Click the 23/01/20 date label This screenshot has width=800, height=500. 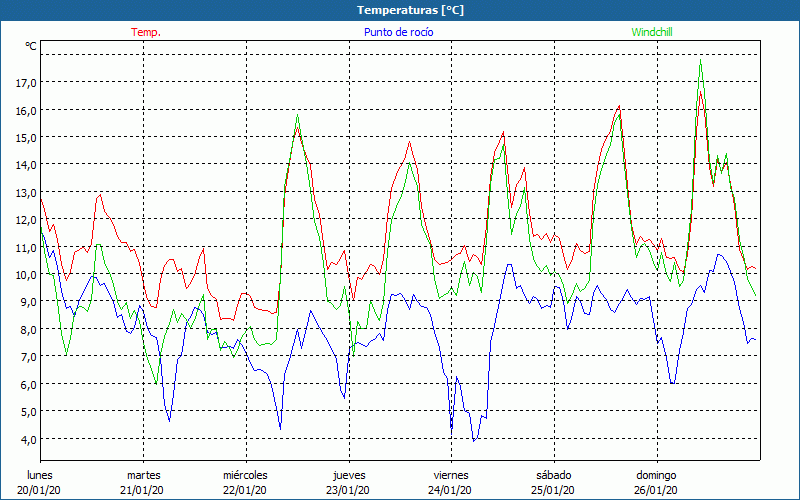tap(348, 490)
